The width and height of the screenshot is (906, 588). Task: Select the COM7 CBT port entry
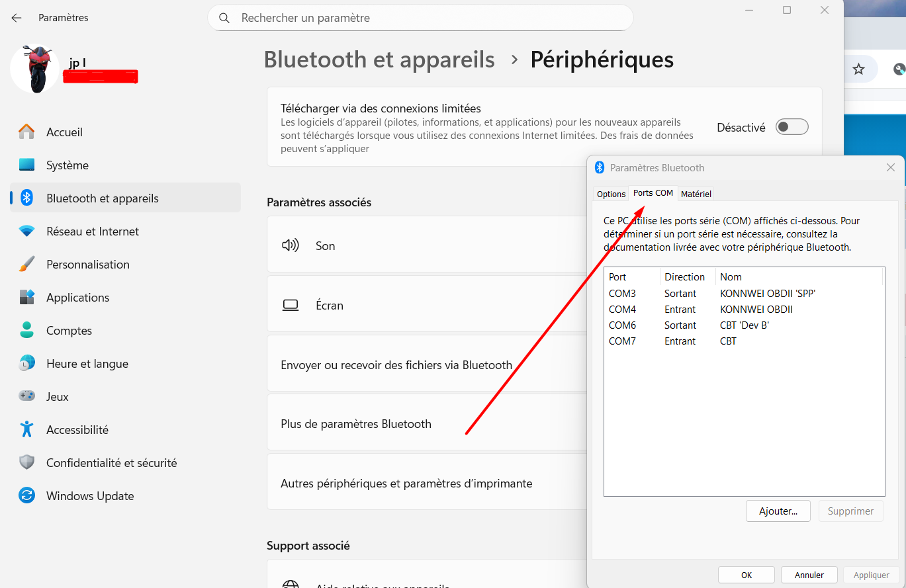(672, 341)
